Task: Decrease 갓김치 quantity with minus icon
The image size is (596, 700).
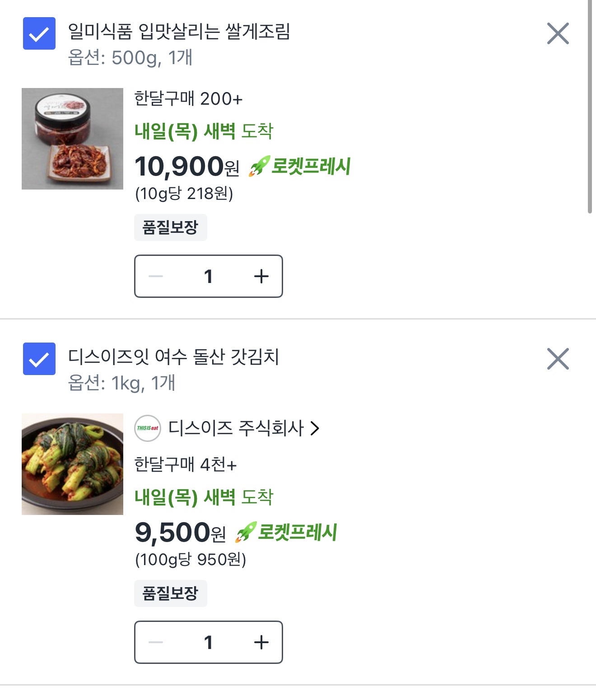Action: coord(156,642)
